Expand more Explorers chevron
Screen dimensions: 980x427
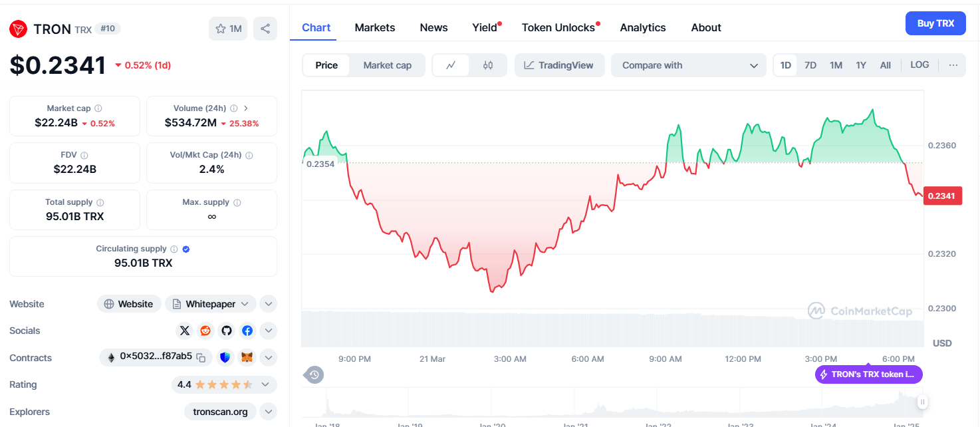pos(268,412)
